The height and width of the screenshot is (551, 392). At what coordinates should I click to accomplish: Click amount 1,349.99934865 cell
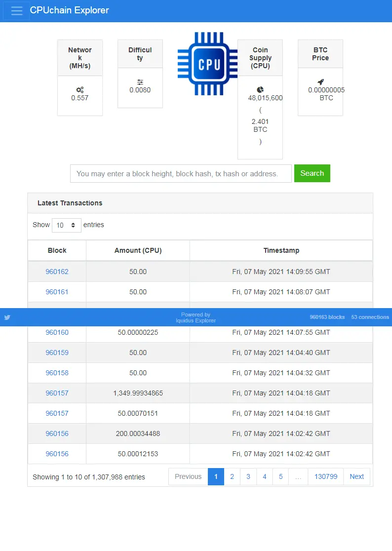(x=138, y=393)
